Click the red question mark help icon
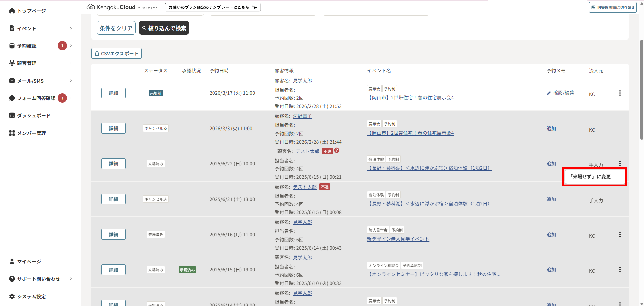 tap(337, 151)
